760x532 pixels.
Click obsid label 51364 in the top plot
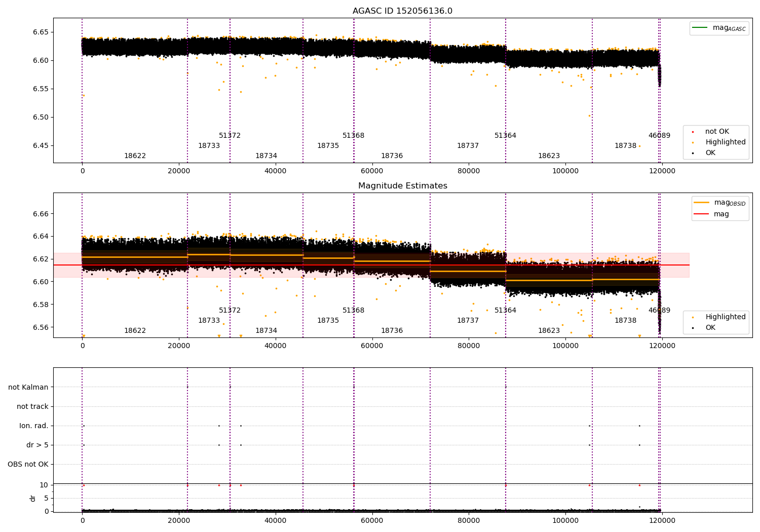click(x=505, y=136)
